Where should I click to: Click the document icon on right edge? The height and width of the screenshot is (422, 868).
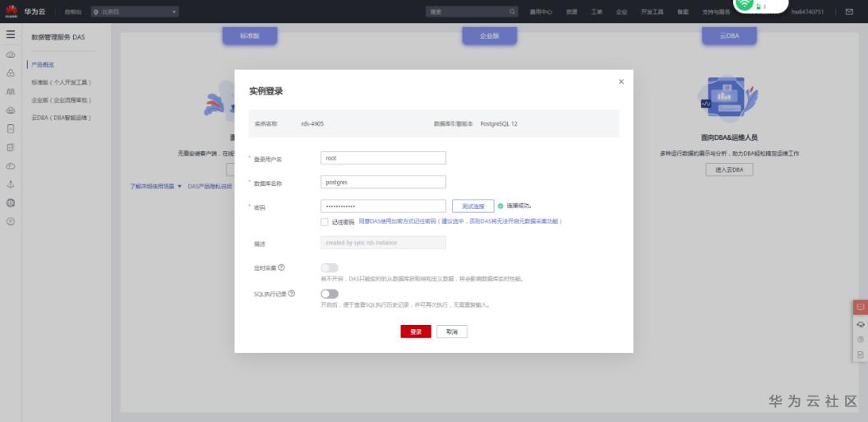861,355
